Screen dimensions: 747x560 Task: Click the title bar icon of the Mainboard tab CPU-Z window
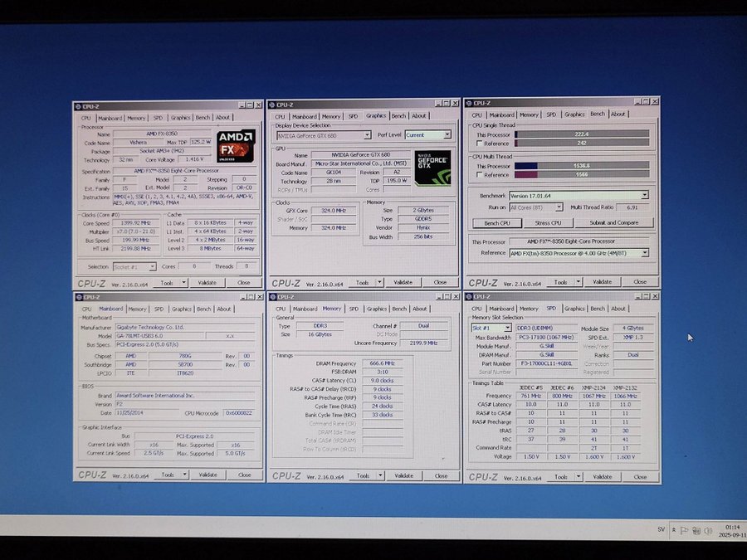coord(79,297)
